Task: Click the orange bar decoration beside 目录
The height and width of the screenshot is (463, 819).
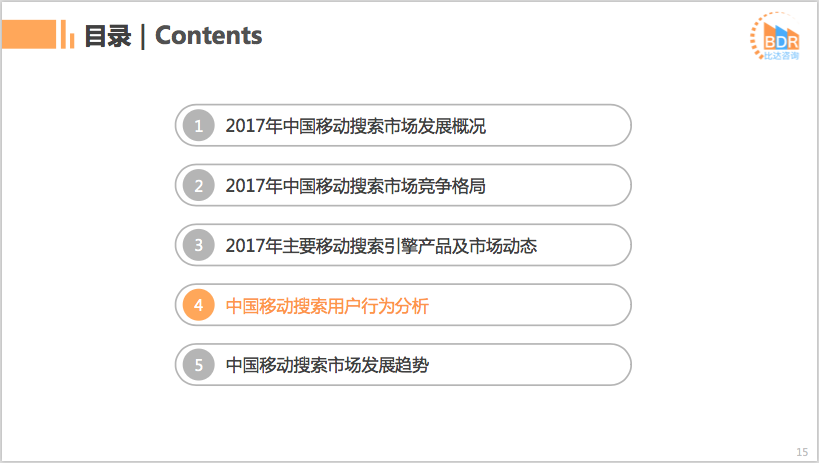Action: [x=67, y=34]
